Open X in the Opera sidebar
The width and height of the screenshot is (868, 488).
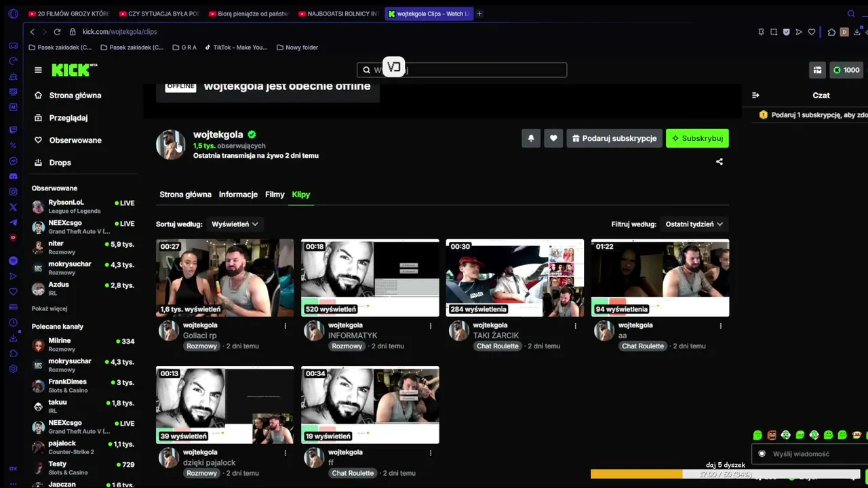point(13,207)
